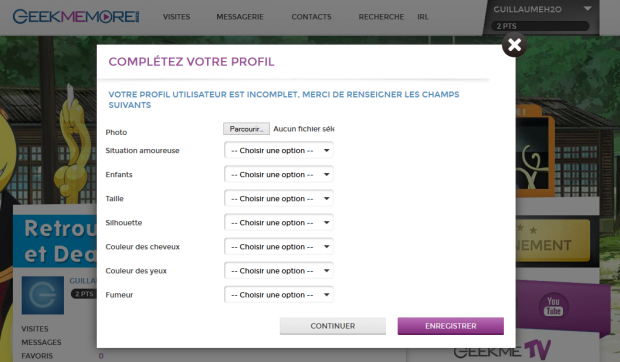Click the GeekMe TV logo
Image resolution: width=620 pixels, height=362 pixels.
coord(502,350)
